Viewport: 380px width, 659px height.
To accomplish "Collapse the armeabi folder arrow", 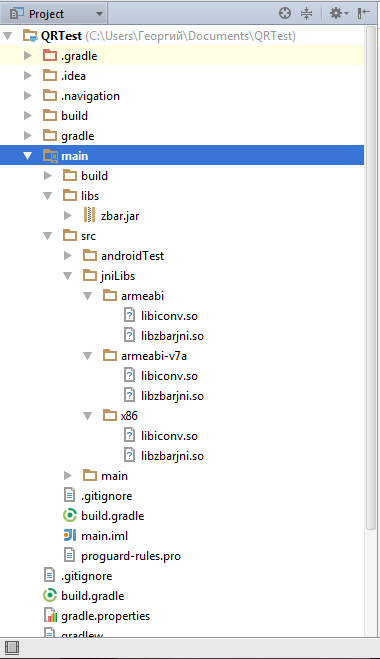I will tap(88, 296).
